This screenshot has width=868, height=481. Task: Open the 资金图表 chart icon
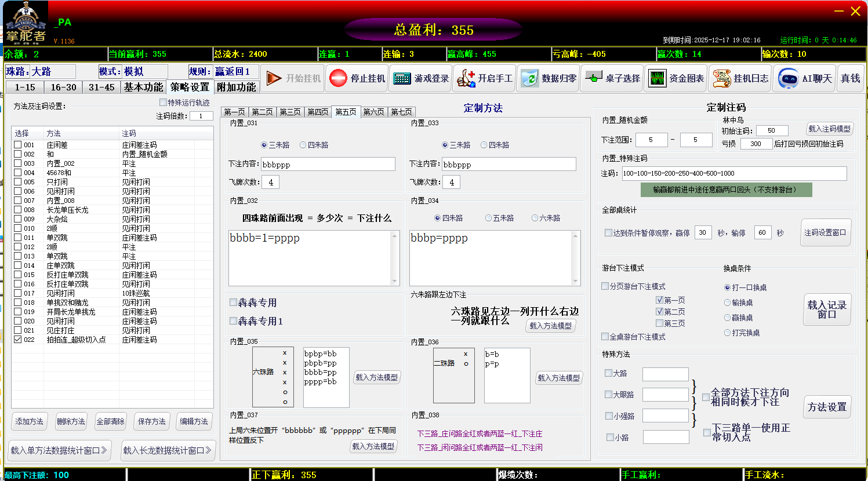point(657,78)
